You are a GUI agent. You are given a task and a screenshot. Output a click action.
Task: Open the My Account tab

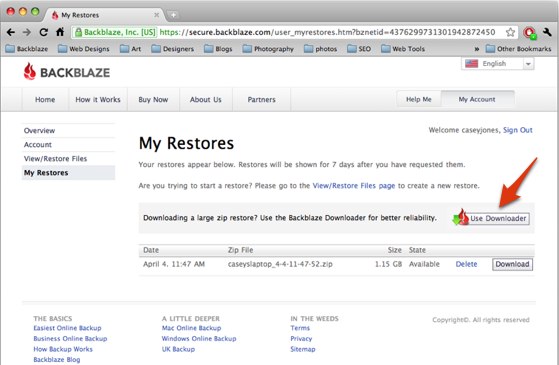[477, 99]
